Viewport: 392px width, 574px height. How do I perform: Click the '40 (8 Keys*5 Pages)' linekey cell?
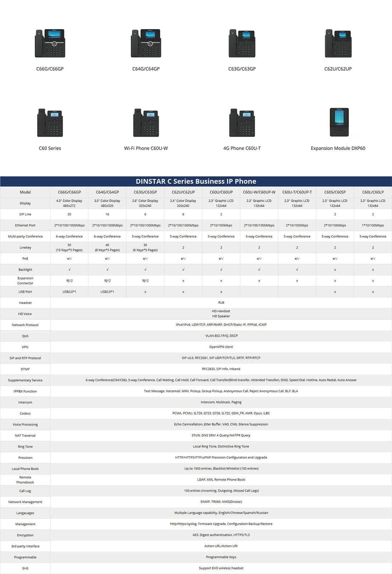pyautogui.click(x=107, y=248)
